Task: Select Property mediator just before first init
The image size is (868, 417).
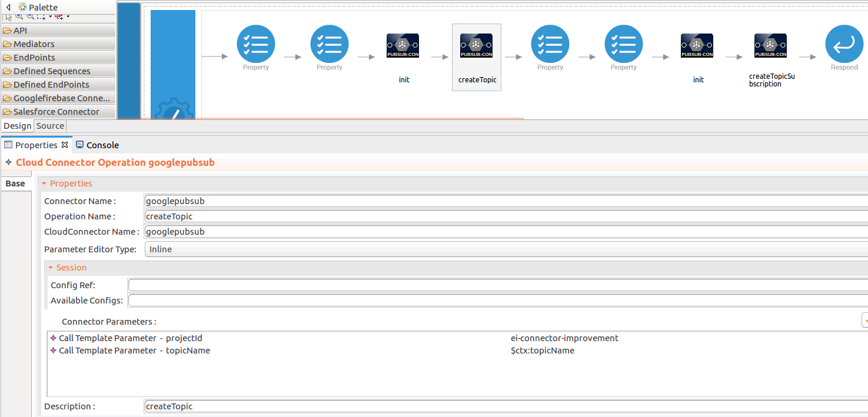Action: [x=330, y=44]
